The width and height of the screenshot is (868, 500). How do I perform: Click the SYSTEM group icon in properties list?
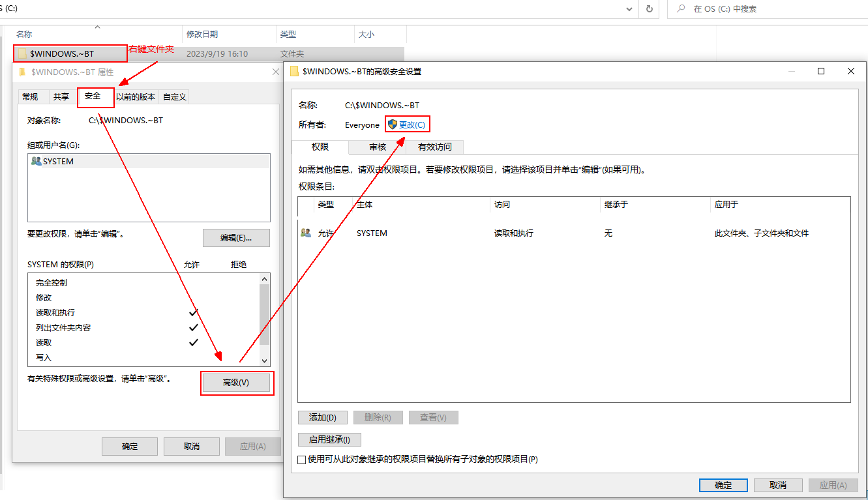(x=37, y=161)
